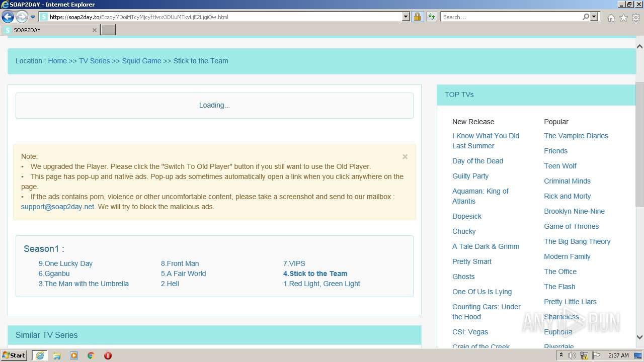Open episode 6 Gganbu
The width and height of the screenshot is (644, 362).
tap(54, 274)
